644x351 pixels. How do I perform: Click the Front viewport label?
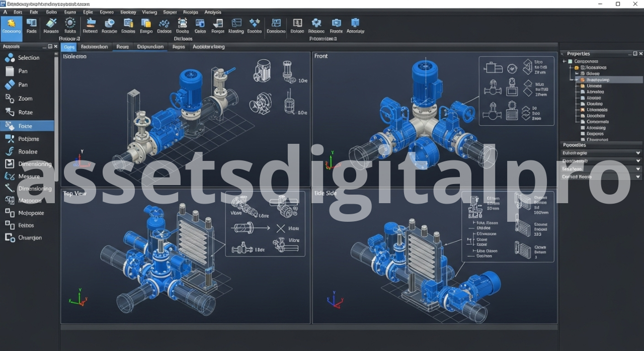(321, 56)
